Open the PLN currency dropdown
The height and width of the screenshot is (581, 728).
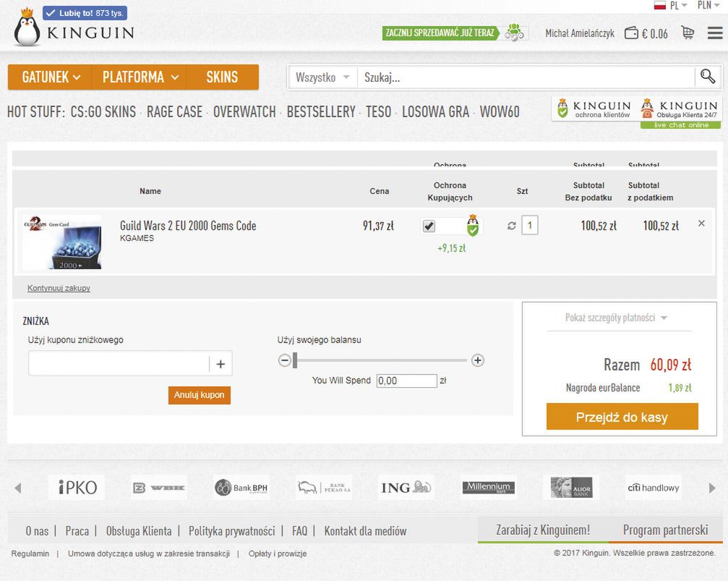[708, 5]
